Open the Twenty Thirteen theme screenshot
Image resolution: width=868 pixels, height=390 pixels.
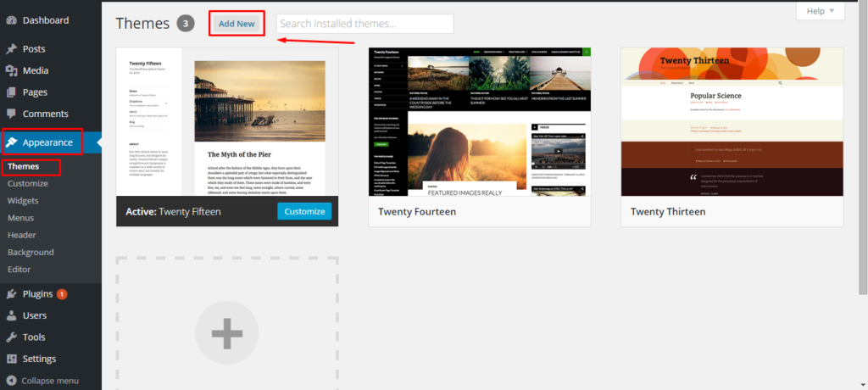[x=732, y=121]
